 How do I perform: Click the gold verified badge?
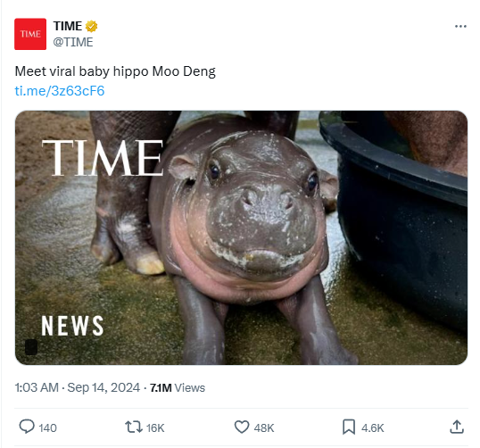(x=91, y=27)
